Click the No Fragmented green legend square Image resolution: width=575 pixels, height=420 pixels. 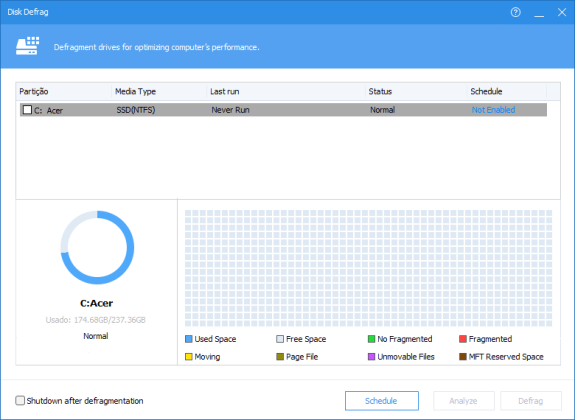pyautogui.click(x=371, y=339)
